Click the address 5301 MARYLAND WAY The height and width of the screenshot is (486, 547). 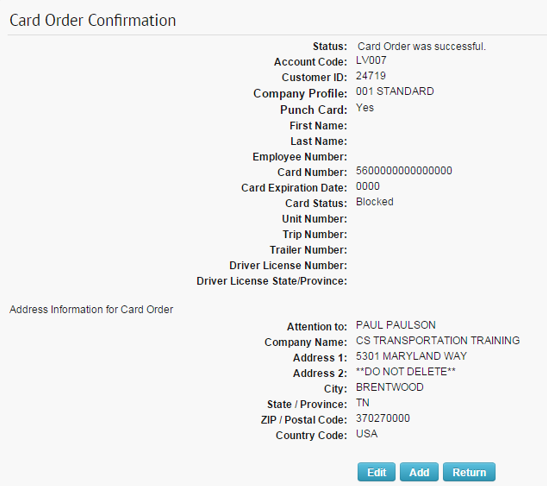coord(411,356)
